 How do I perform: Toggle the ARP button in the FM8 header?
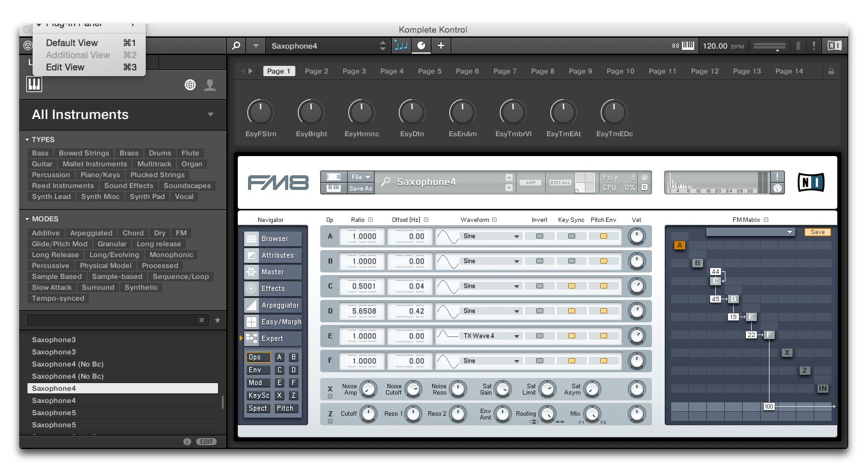tap(531, 183)
